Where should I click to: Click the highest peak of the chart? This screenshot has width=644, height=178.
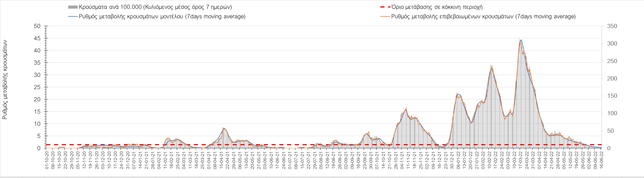click(521, 40)
